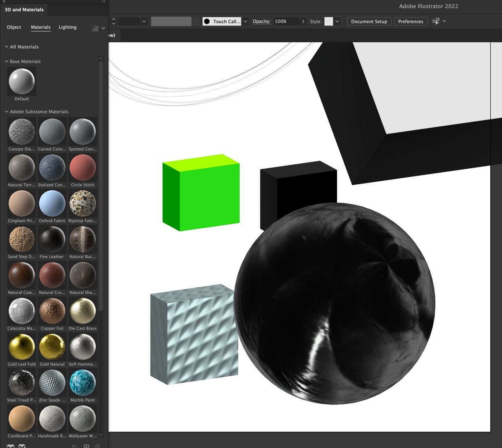
Task: Click the first cube icon at panel bottom
Action: 11,446
